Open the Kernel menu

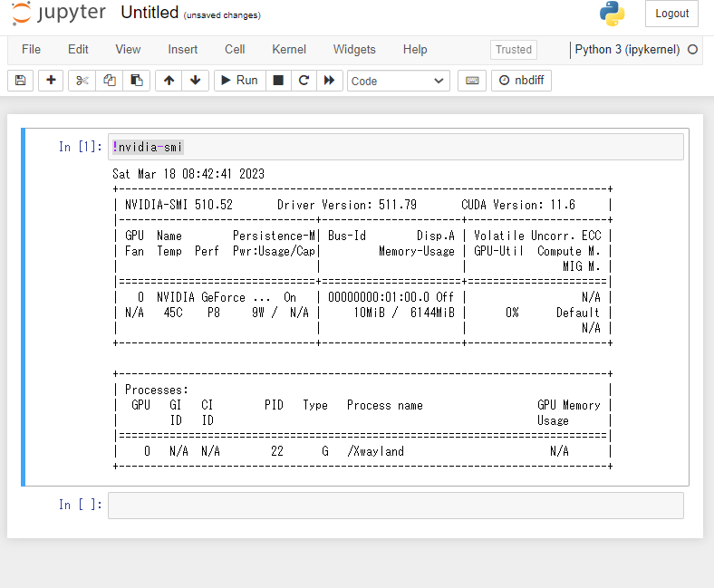point(289,49)
